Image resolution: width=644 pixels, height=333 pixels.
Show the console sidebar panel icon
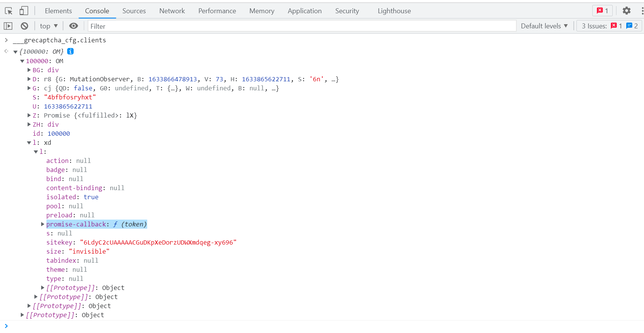click(8, 26)
